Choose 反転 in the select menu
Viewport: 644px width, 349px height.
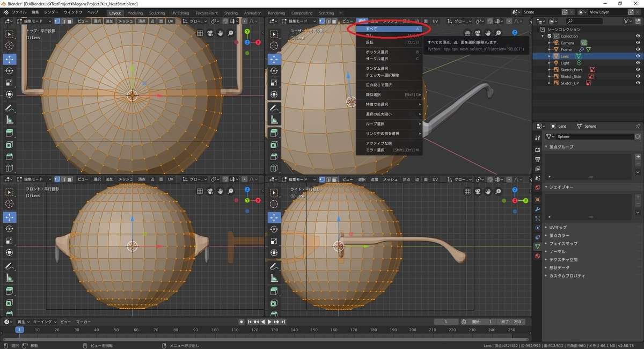(389, 42)
